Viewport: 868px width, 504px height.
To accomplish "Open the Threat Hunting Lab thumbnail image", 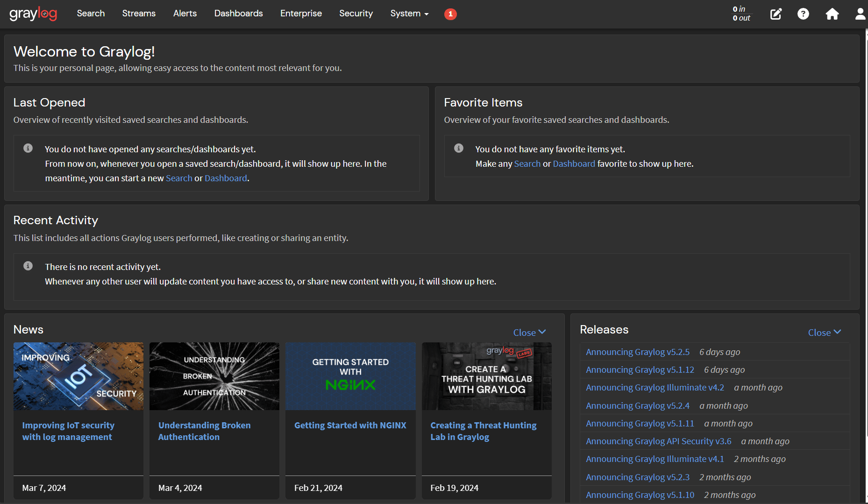I will click(x=487, y=376).
